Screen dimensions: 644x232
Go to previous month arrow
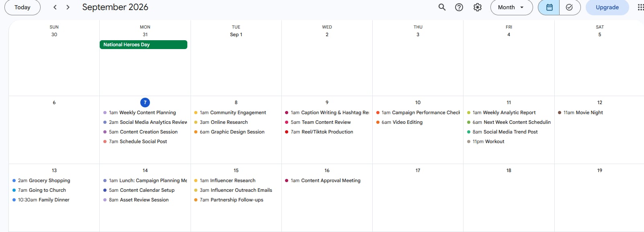(x=55, y=7)
